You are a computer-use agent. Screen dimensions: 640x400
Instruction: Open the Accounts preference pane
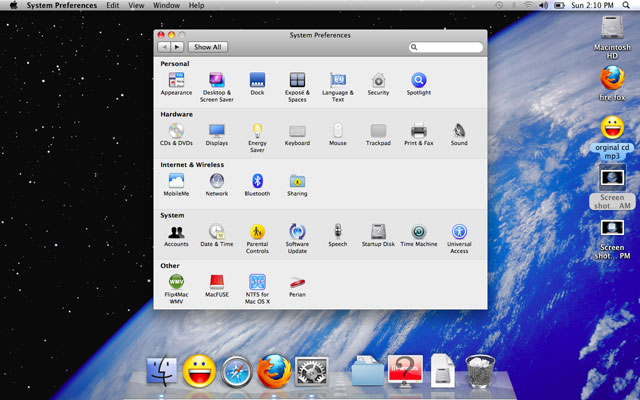point(176,236)
